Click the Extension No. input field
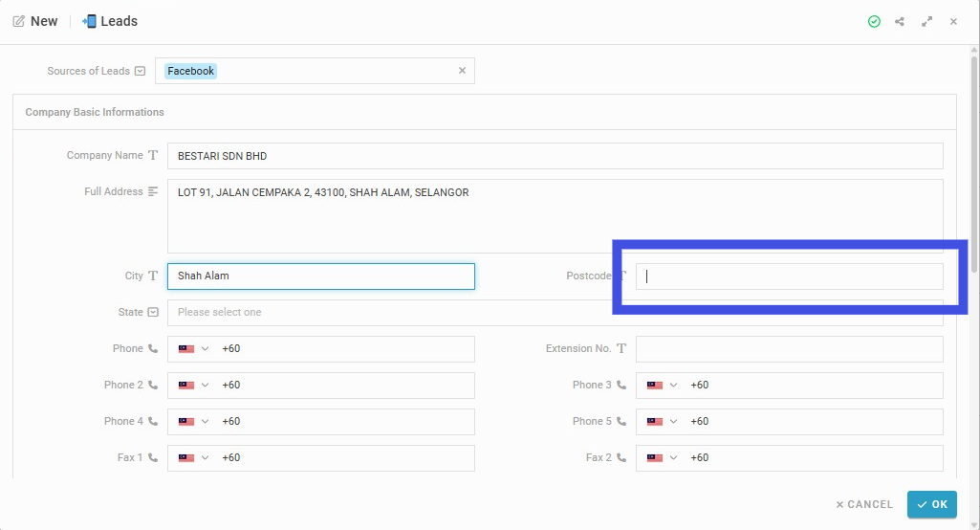The height and width of the screenshot is (530, 980). click(790, 349)
